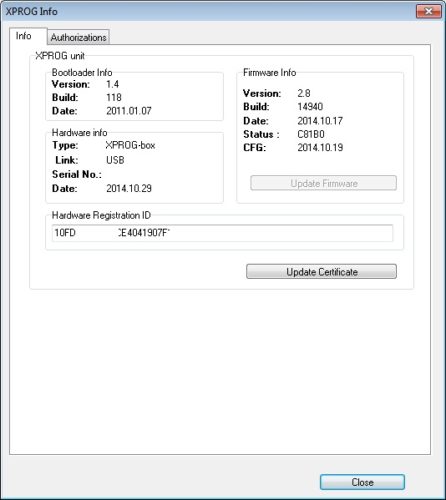
Task: Click the Link value USB
Action: click(115, 160)
